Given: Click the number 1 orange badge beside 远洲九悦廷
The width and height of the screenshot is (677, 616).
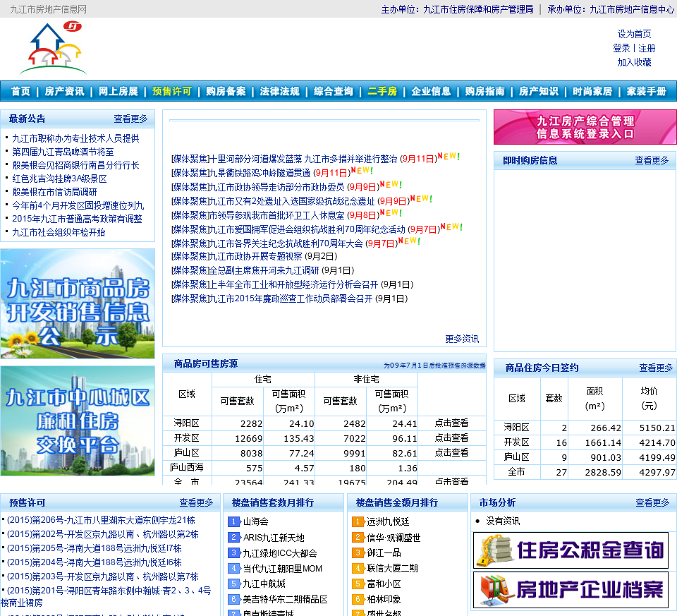Looking at the screenshot, I should 358,522.
